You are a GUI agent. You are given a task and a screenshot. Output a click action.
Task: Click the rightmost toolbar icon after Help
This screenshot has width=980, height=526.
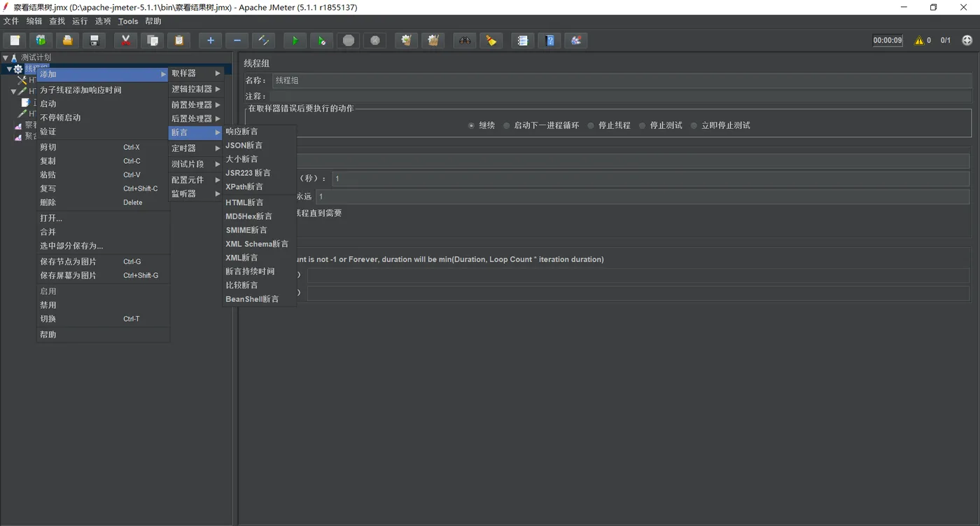[576, 41]
